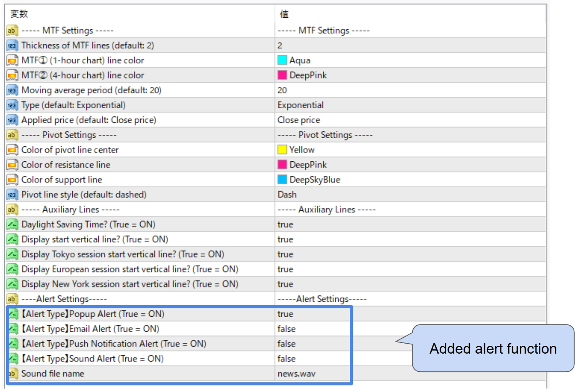Click the MTF Settings string icon

click(x=12, y=30)
